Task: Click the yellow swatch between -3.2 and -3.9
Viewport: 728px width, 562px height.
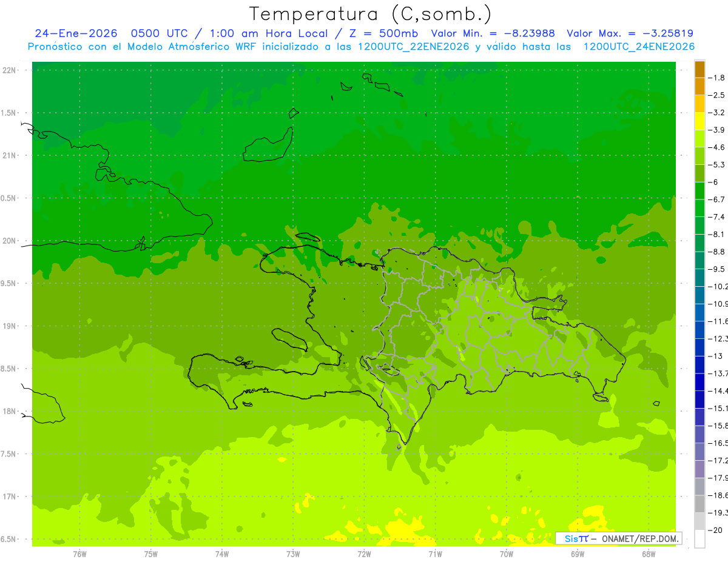Action: pos(699,121)
